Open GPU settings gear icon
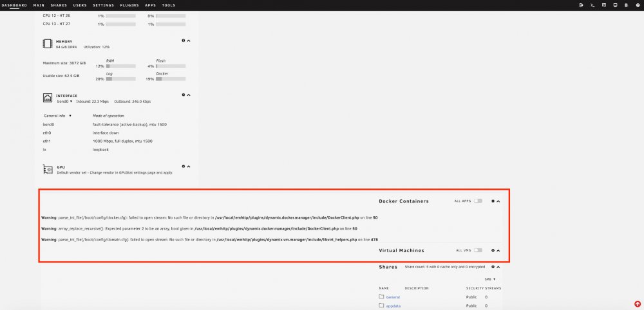The image size is (644, 310). tap(184, 167)
